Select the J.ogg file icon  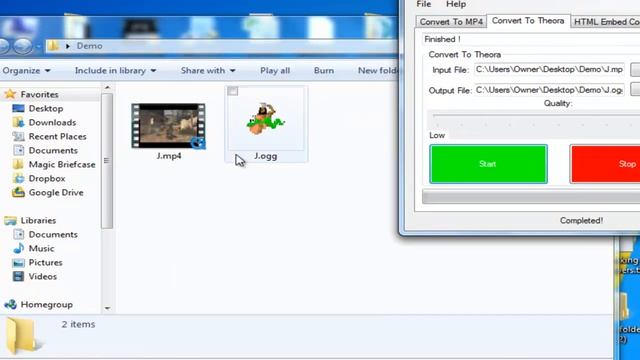[x=266, y=120]
